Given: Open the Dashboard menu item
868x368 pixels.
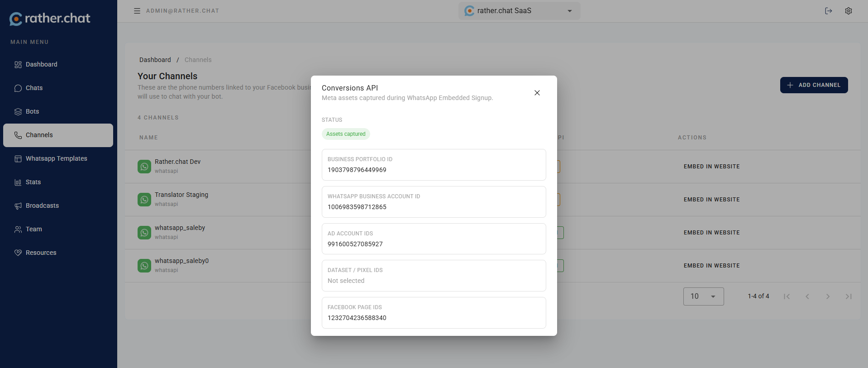Looking at the screenshot, I should click(58, 64).
